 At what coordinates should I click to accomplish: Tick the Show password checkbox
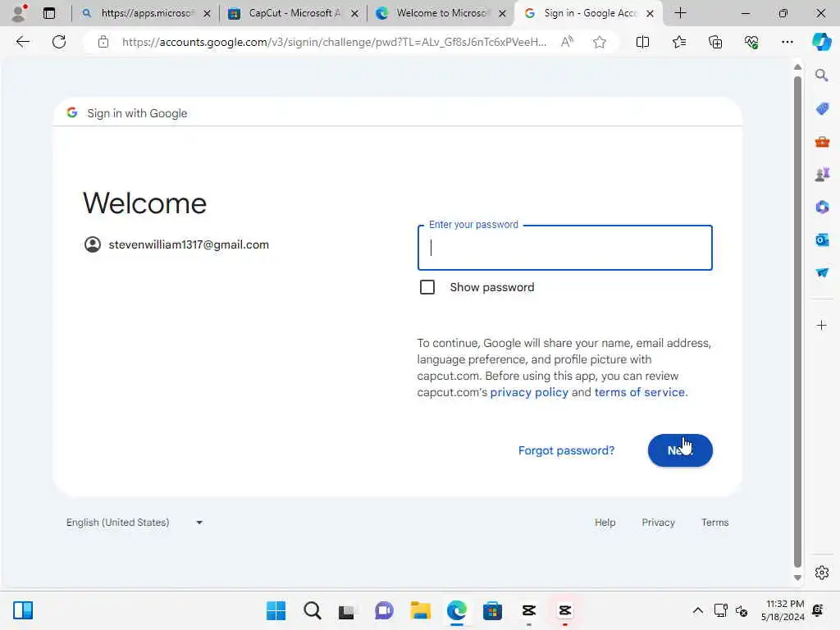tap(427, 287)
